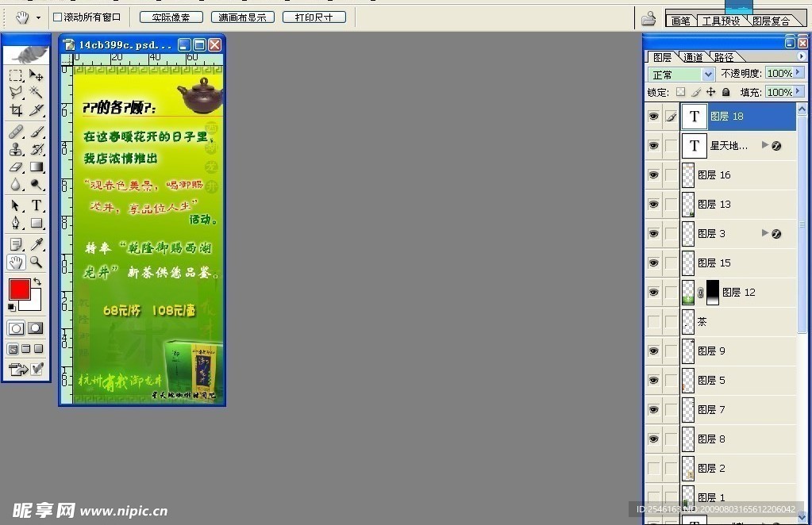
Task: Hide layer 图层 13
Action: [653, 205]
